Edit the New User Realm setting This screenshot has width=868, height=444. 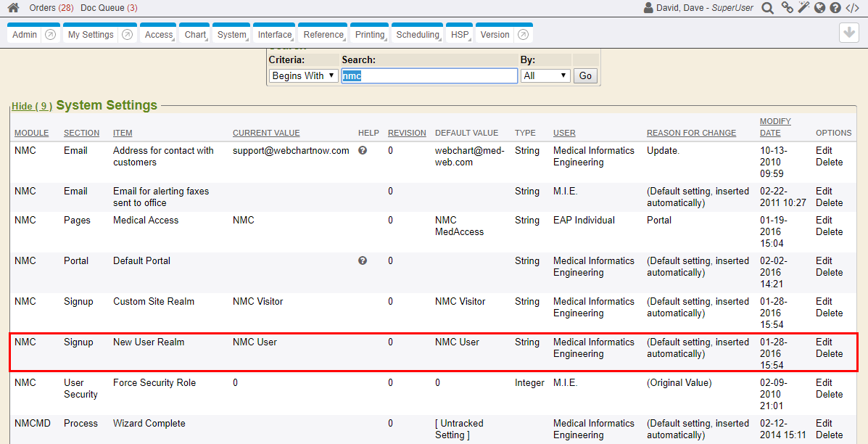(824, 342)
